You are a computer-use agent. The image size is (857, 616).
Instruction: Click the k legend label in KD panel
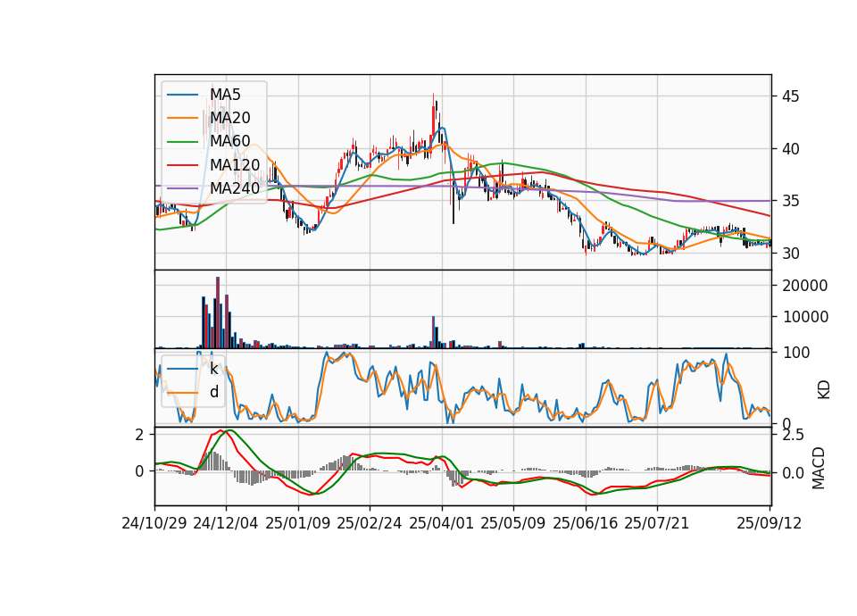(213, 369)
